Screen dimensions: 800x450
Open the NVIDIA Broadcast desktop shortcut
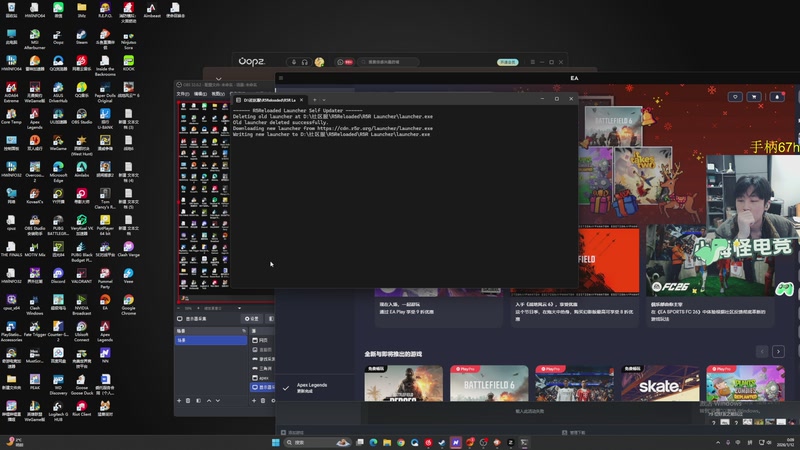[x=82, y=305]
